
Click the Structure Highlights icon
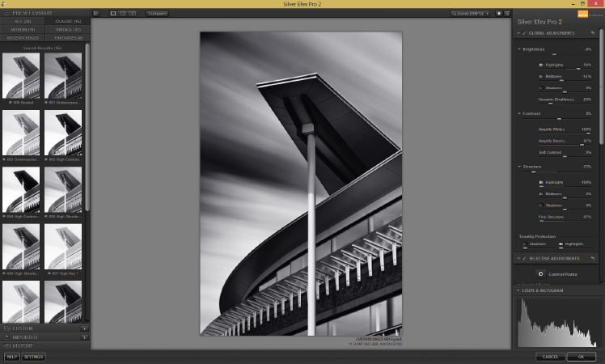coord(541,182)
